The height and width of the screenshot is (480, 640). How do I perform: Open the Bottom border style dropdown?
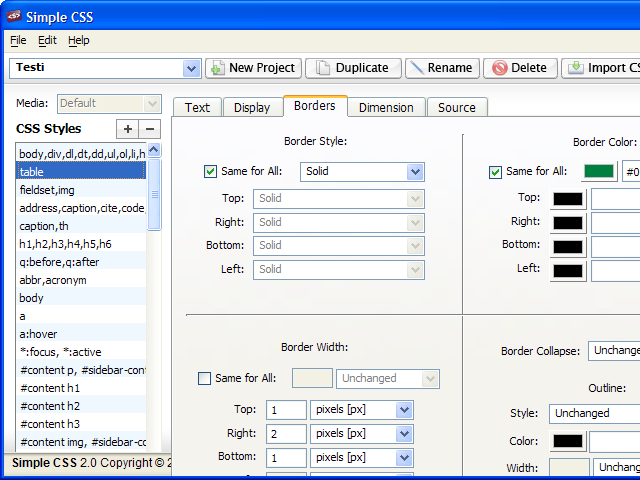pyautogui.click(x=339, y=246)
